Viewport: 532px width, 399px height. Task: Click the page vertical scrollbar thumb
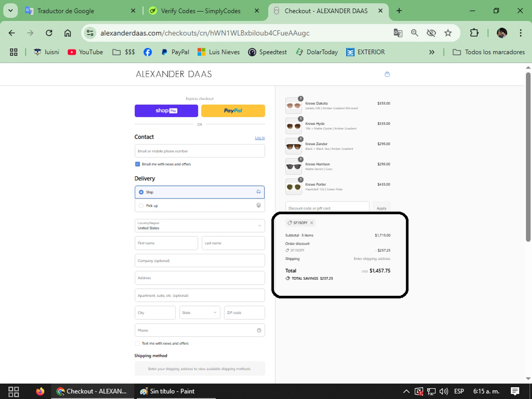(528, 157)
